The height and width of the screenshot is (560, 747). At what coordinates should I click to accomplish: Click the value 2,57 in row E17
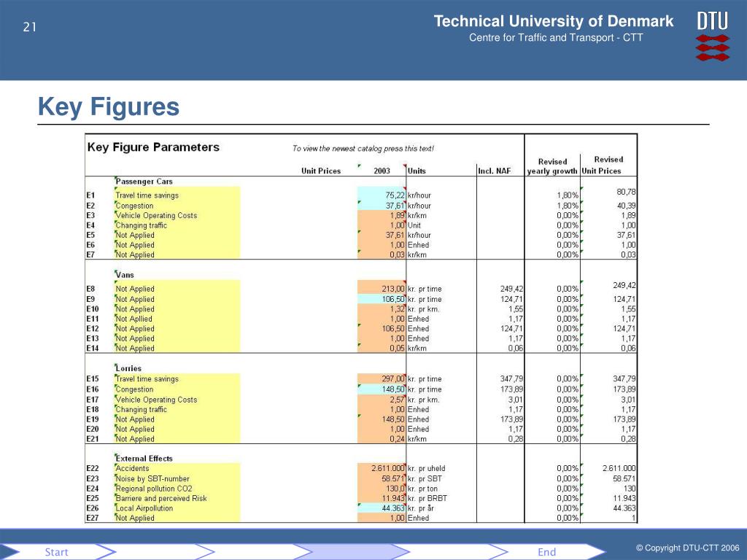click(x=398, y=400)
